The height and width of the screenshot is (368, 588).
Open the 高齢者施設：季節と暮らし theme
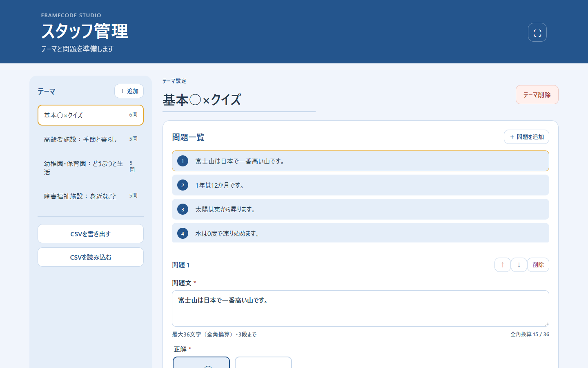[91, 139]
